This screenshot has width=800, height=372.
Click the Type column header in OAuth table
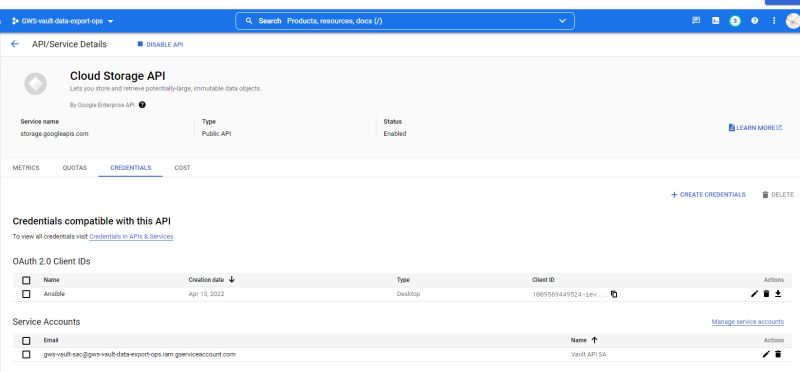[x=403, y=280]
